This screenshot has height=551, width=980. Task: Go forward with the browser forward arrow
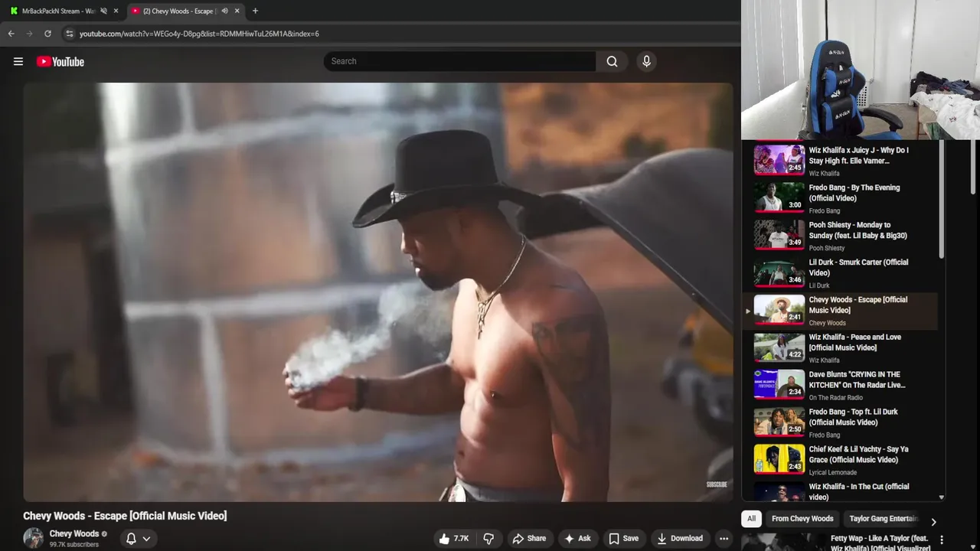coord(30,34)
